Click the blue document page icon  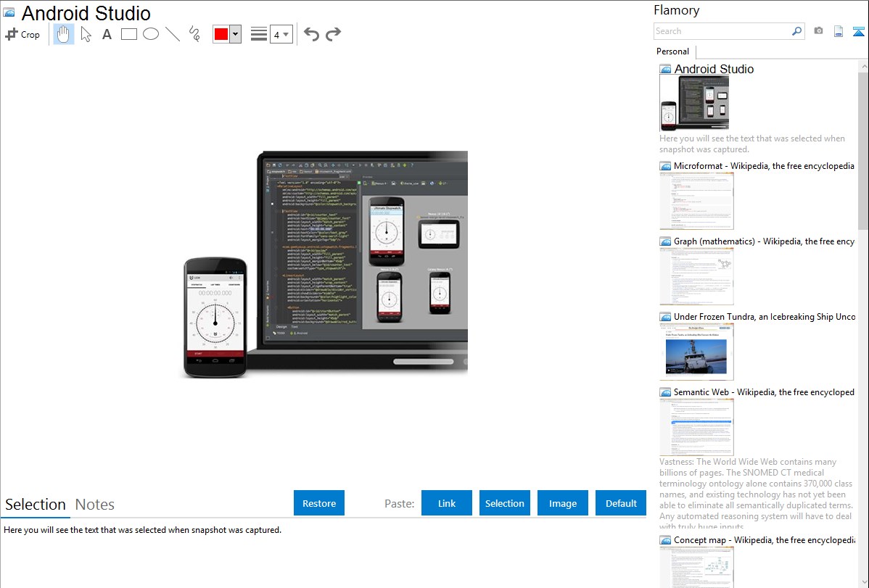tap(839, 31)
